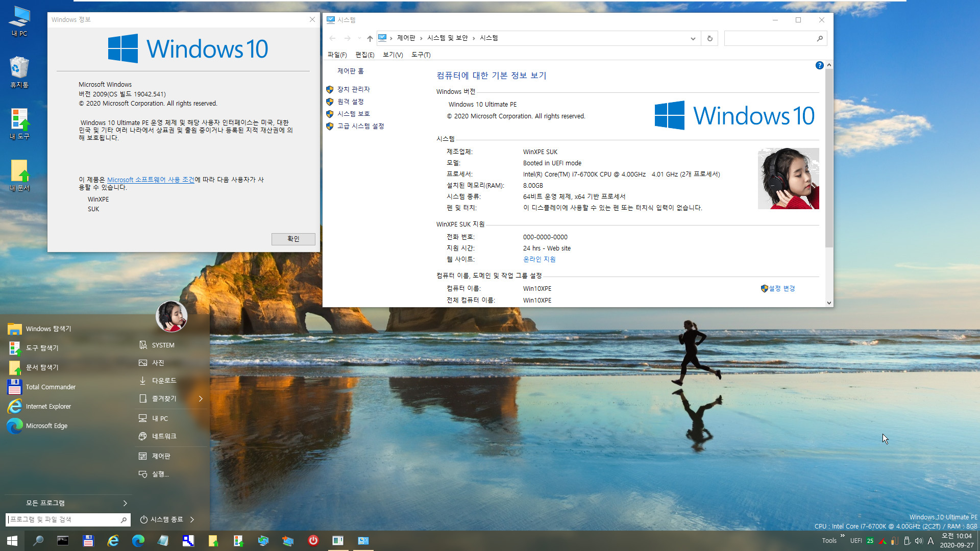Click the help question mark in System window
980x551 pixels.
coord(819,65)
